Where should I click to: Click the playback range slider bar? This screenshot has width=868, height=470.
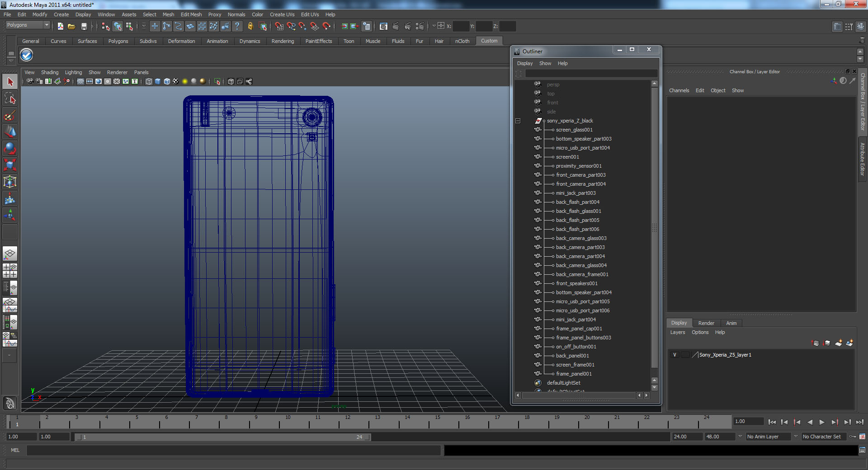tap(222, 437)
